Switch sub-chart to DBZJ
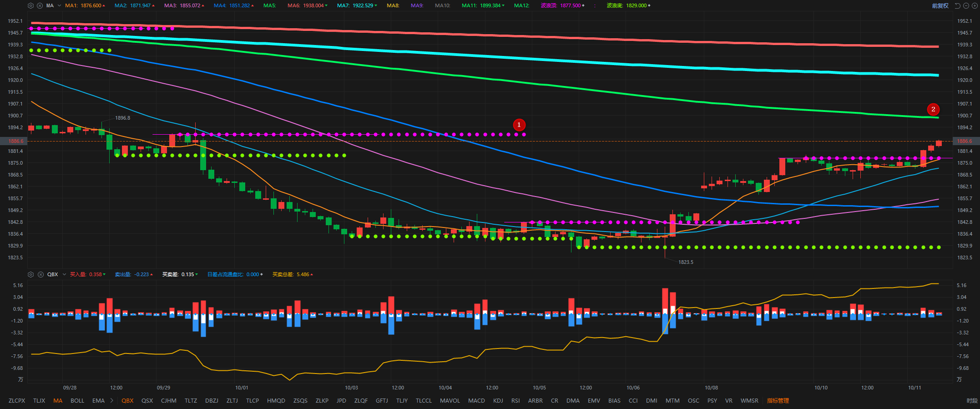The height and width of the screenshot is (409, 980). 212,400
